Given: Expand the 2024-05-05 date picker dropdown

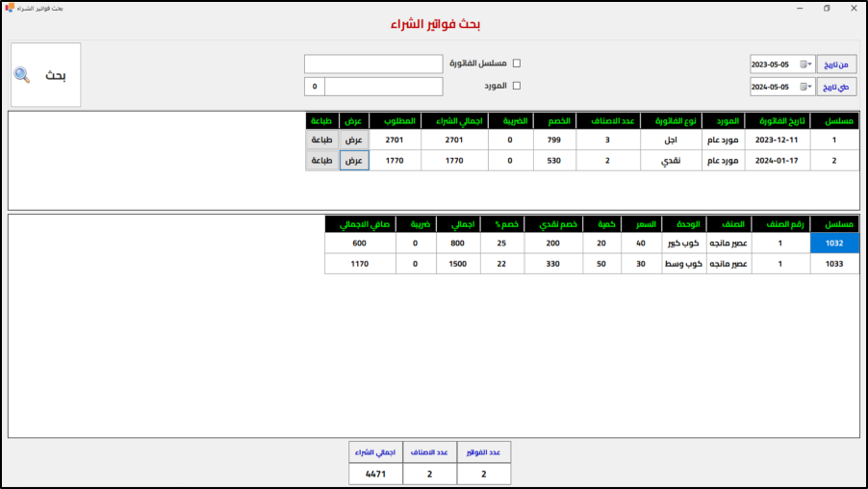Looking at the screenshot, I should (805, 88).
